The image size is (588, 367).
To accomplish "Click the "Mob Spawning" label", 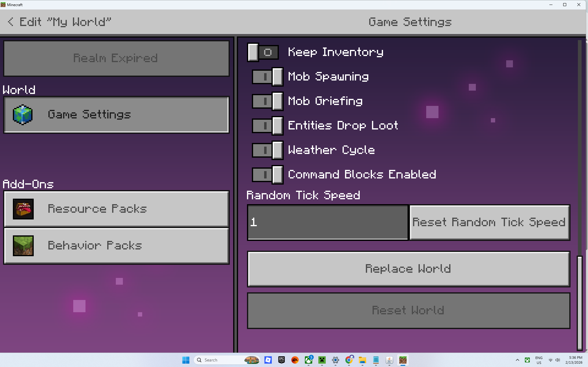I will [x=328, y=77].
